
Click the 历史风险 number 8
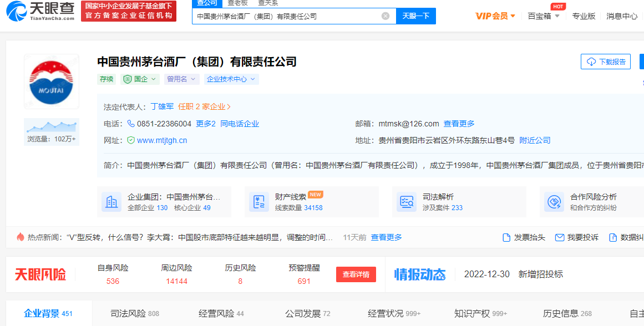point(240,281)
